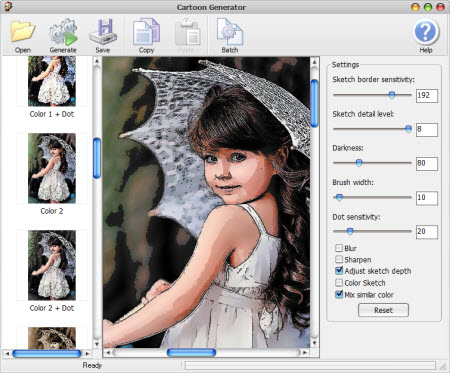Open Help with the question mark icon
Image resolution: width=450 pixels, height=373 pixels.
point(426,32)
